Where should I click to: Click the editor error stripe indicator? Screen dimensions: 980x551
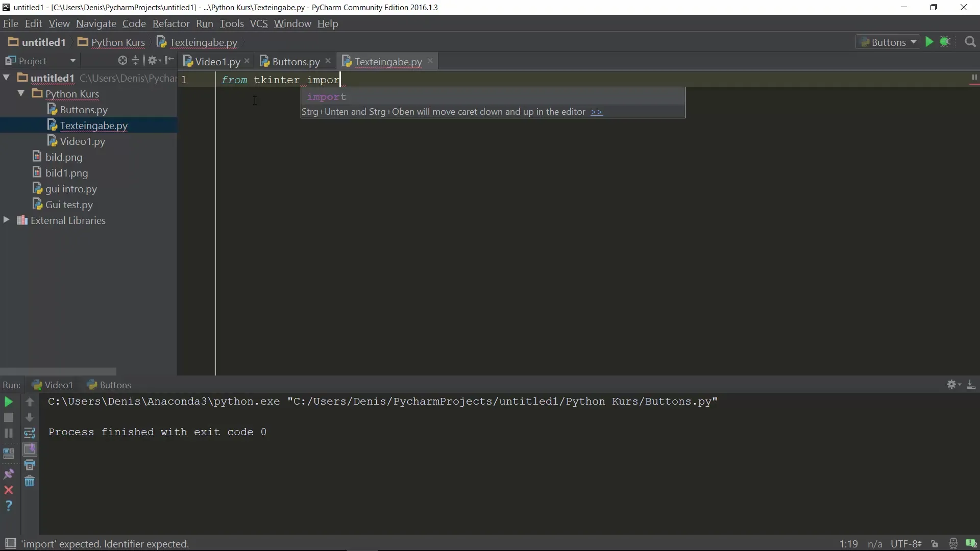coord(974,78)
